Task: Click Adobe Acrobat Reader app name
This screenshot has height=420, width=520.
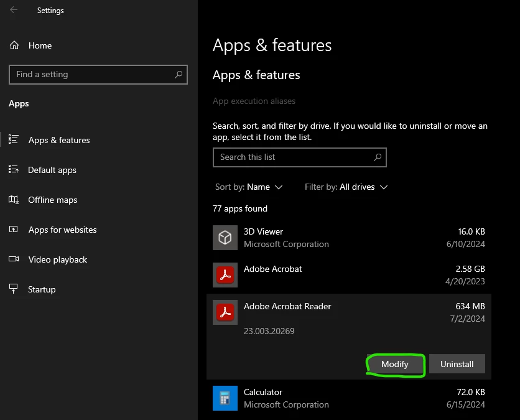Action: pyautogui.click(x=287, y=306)
